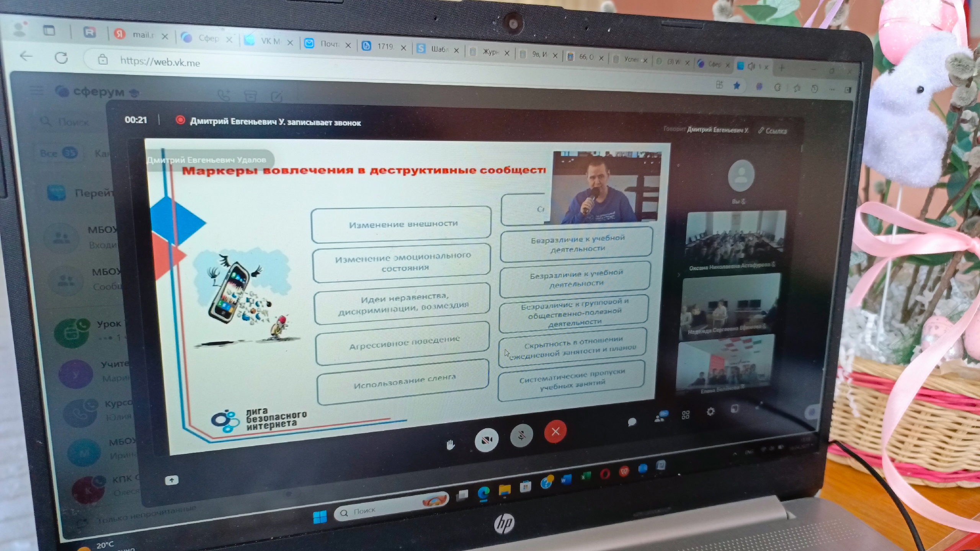
Task: Compose new message icon in Sferum
Action: pyautogui.click(x=276, y=97)
